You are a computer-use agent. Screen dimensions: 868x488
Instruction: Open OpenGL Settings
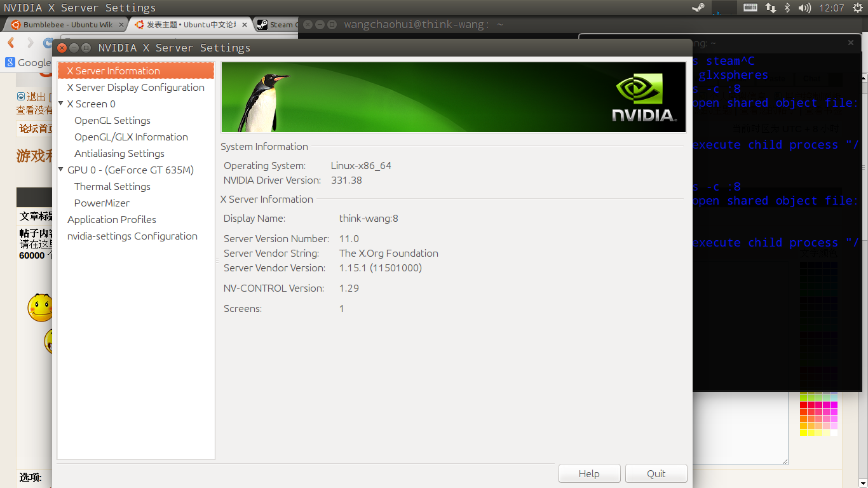(x=112, y=120)
